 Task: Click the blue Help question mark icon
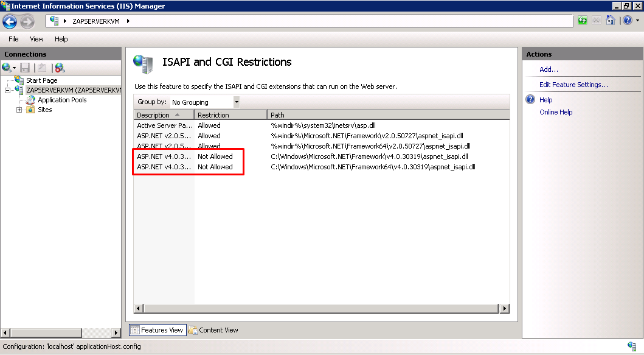click(x=627, y=20)
